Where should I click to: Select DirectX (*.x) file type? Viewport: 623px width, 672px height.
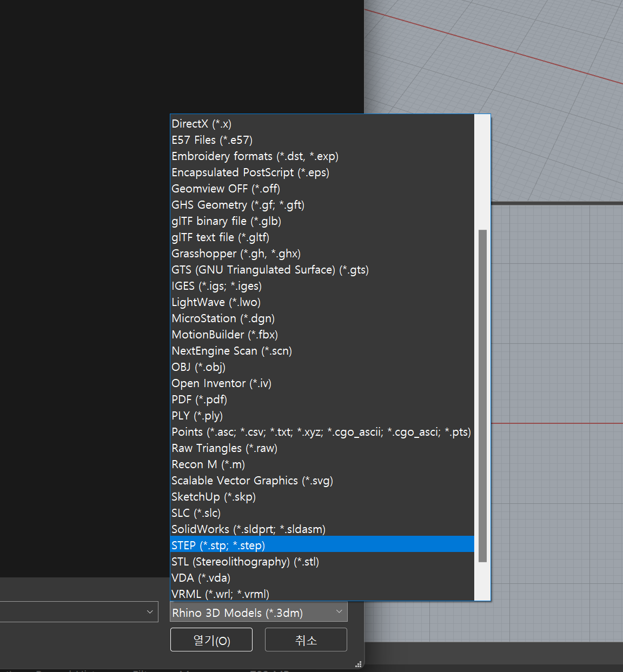tap(322, 124)
